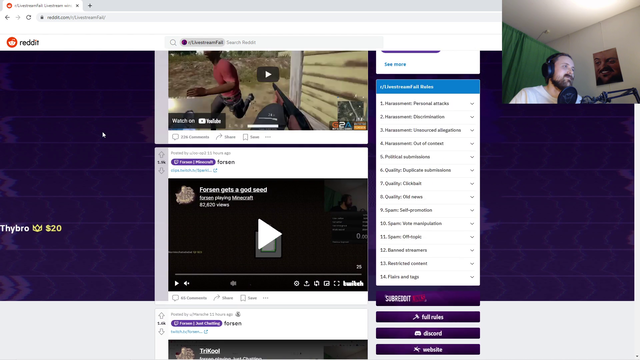Play the YouTube embedded video

(x=268, y=74)
